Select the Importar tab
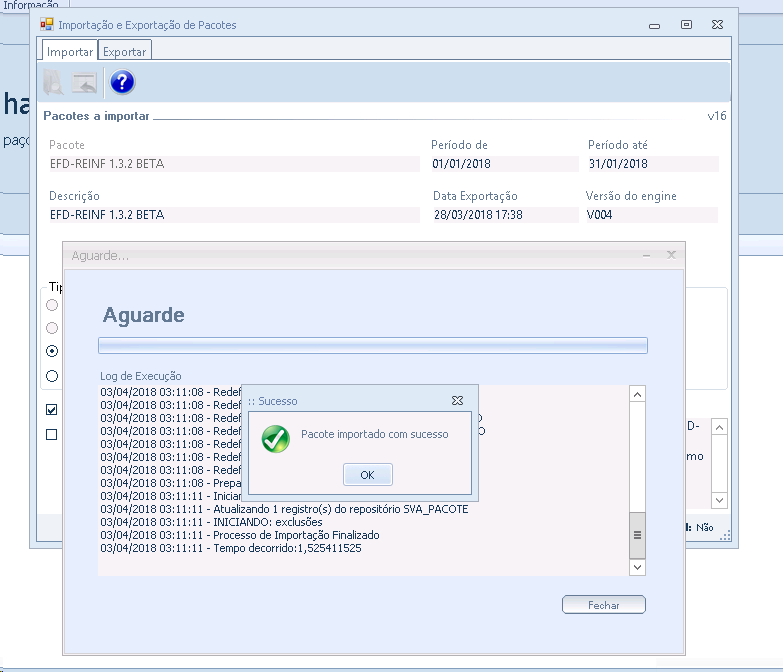The image size is (783, 672). tap(70, 51)
